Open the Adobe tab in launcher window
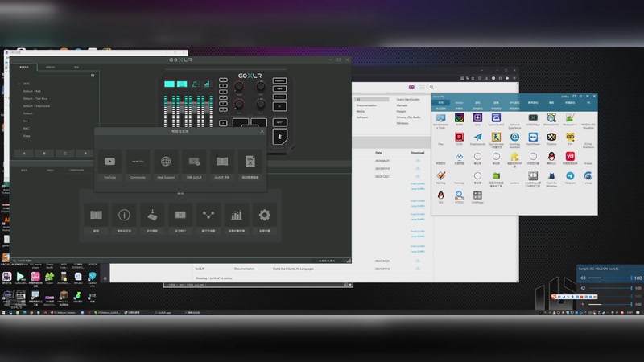The width and height of the screenshot is (644, 362). (459, 103)
